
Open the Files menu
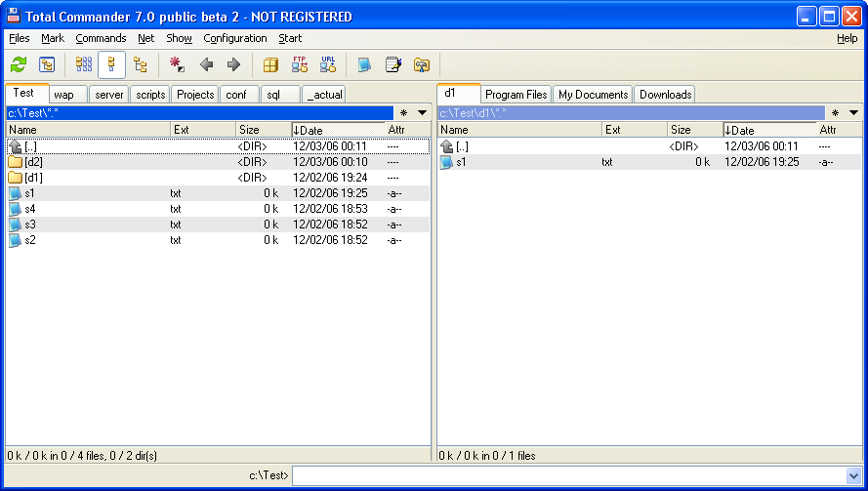pos(20,38)
